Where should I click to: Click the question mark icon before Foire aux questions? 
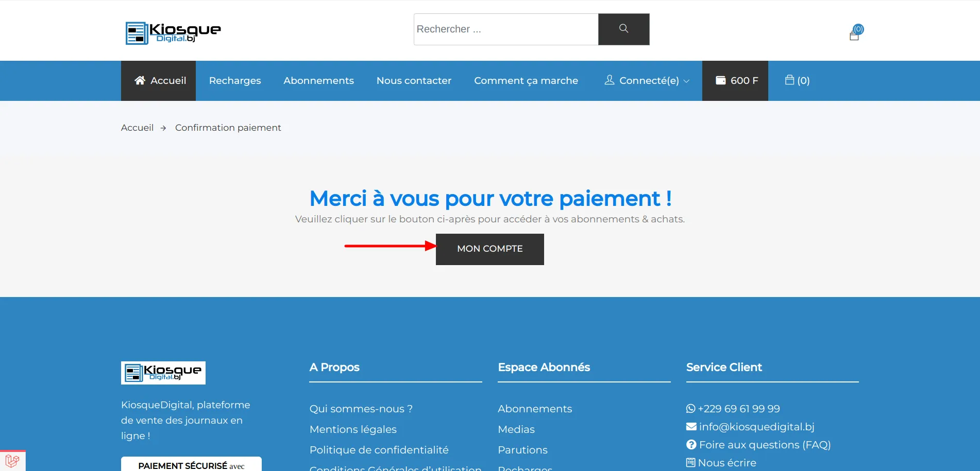pyautogui.click(x=690, y=444)
